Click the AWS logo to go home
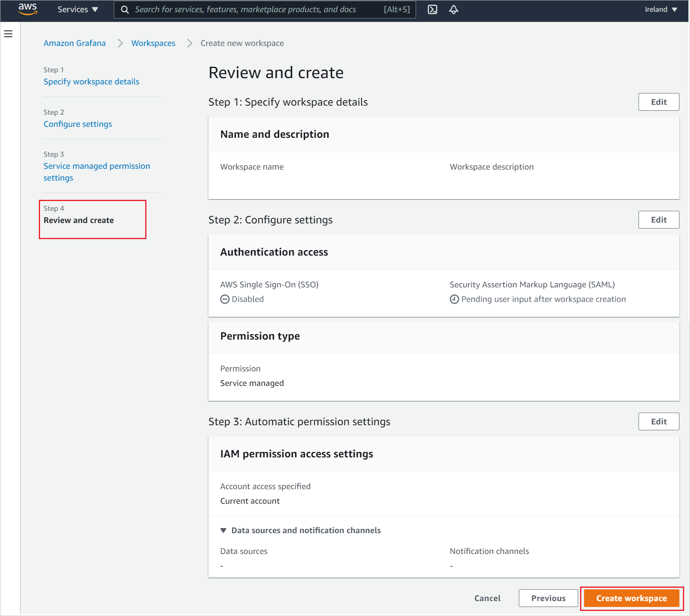The width and height of the screenshot is (690, 616). (x=28, y=9)
